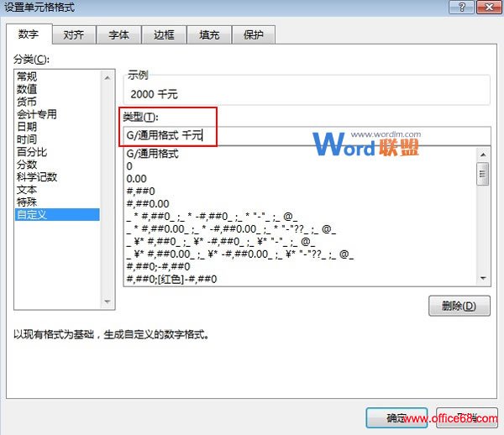Click the 类型 format input field
Screen dimensions: 504x435
pos(307,135)
